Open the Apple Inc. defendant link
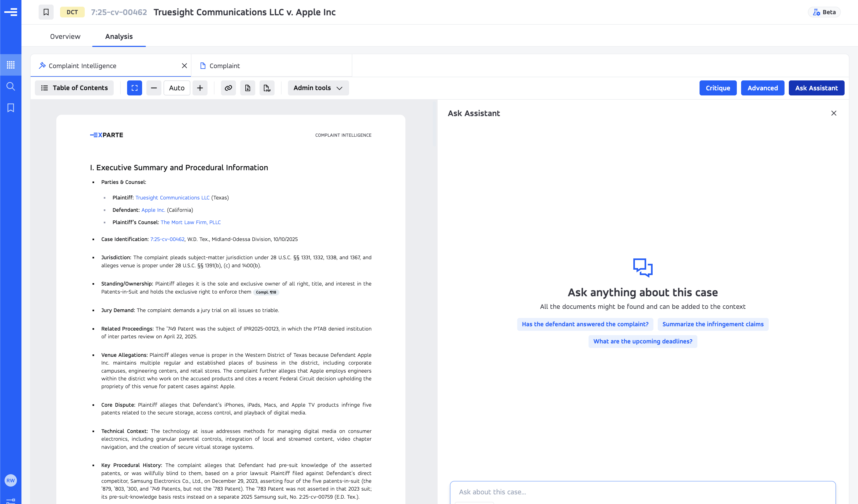This screenshot has height=504, width=858. tap(153, 210)
